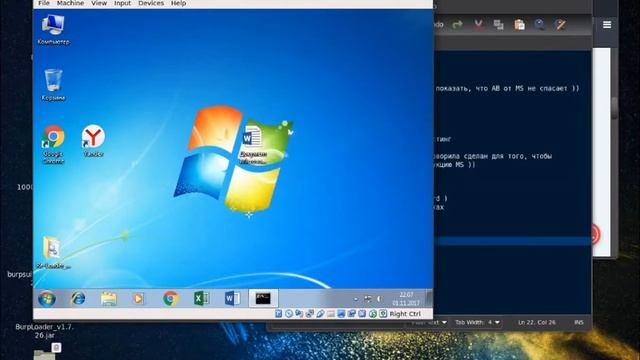This screenshot has height=360, width=640.
Task: Click the VirtualBox mouse integration indicator
Action: 373,313
